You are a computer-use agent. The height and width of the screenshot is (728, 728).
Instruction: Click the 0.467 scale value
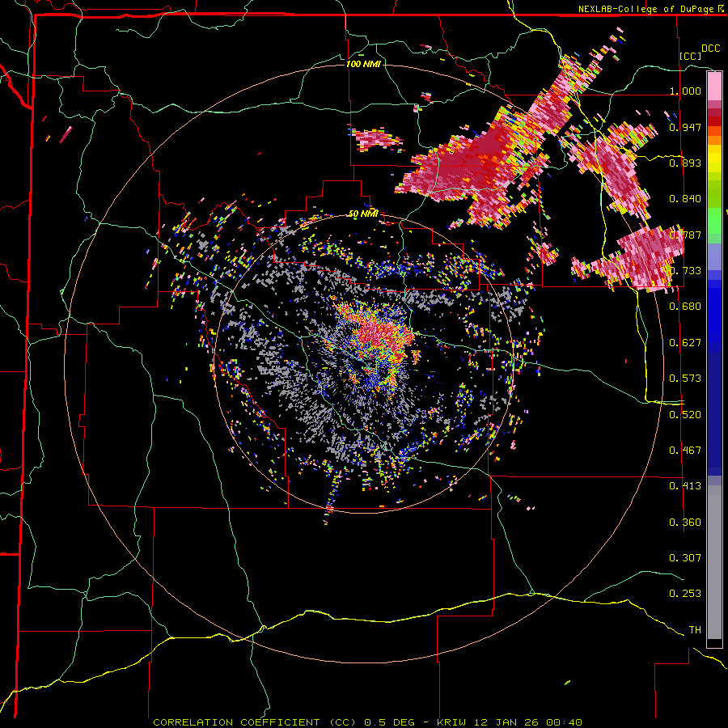tap(685, 451)
